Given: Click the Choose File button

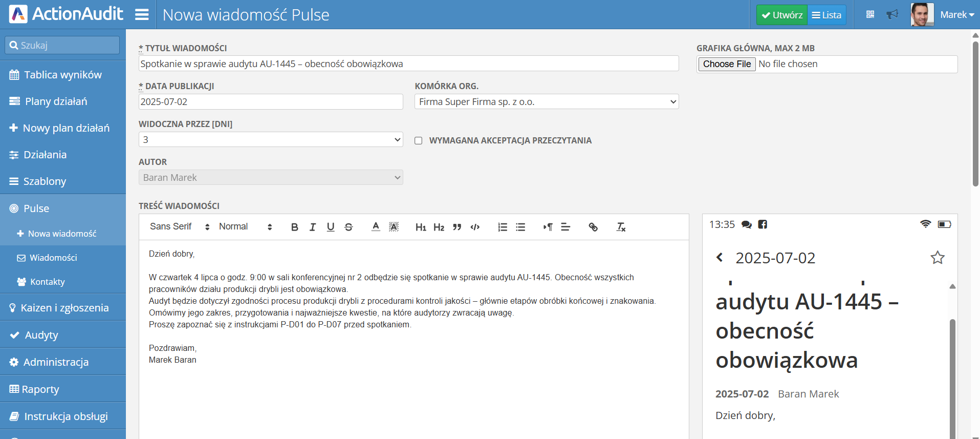Looking at the screenshot, I should [727, 64].
